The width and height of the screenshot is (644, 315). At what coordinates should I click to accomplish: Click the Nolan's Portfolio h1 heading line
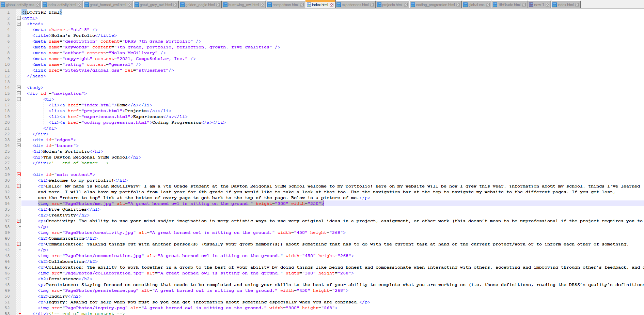point(68,151)
